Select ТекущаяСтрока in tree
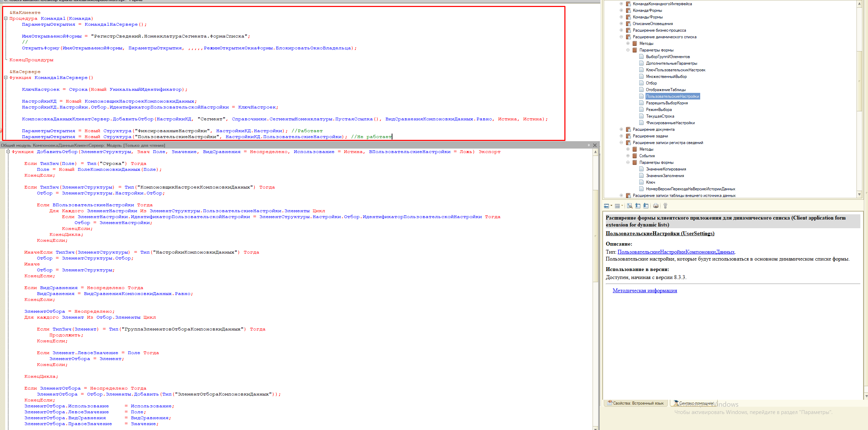Image resolution: width=868 pixels, height=430 pixels. [660, 116]
